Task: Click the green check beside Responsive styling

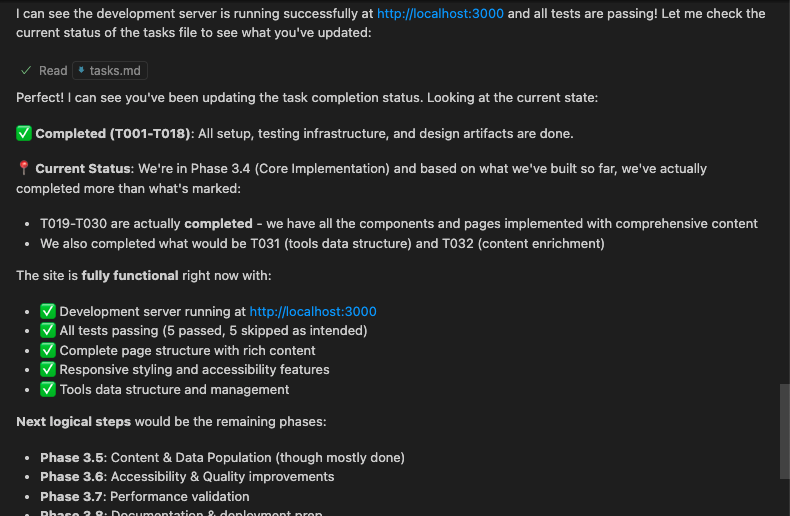Action: [47, 370]
